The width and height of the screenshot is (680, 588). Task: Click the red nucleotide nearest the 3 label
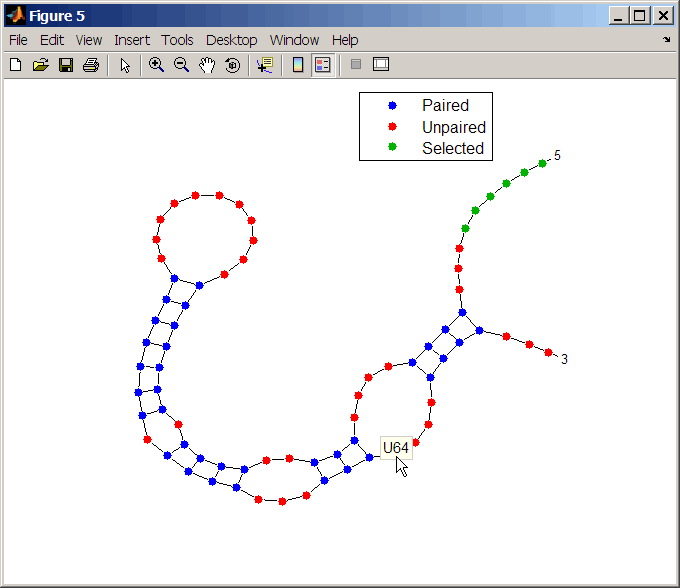(548, 353)
